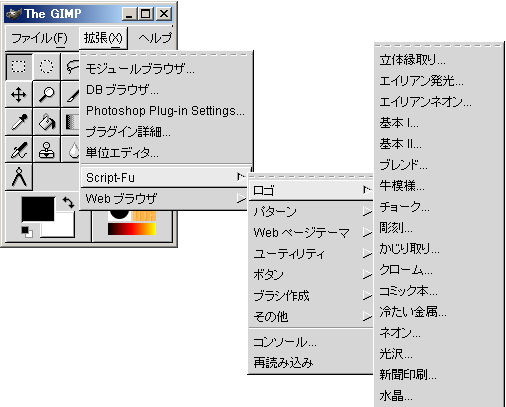
Task: Reset colors to default black and white
Action: tap(27, 232)
